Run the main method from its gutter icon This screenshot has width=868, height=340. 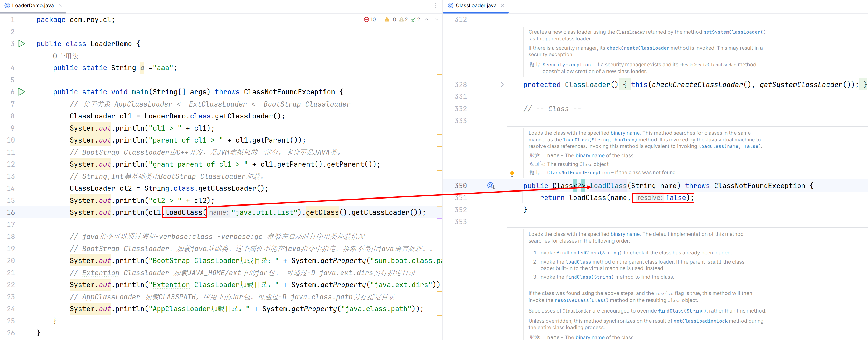[x=21, y=92]
